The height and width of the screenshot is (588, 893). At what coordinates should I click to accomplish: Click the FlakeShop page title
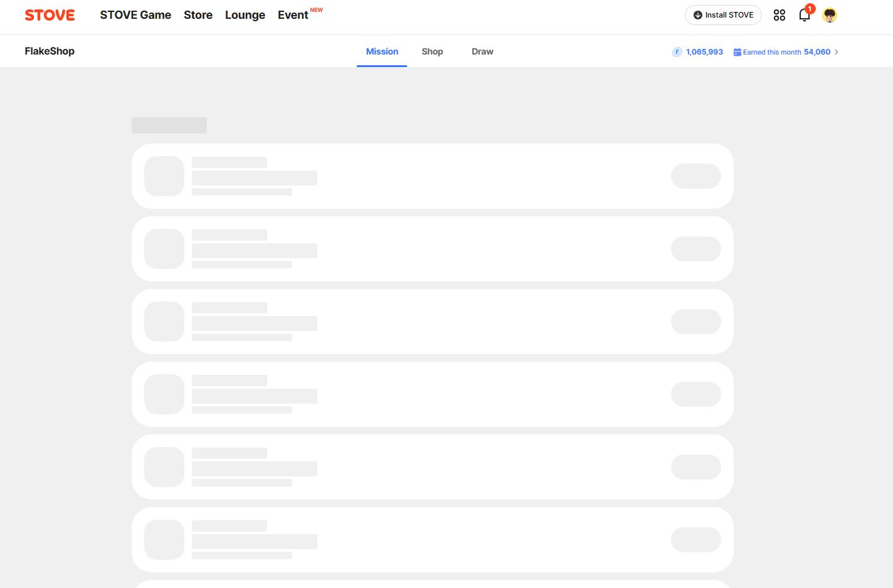click(50, 51)
